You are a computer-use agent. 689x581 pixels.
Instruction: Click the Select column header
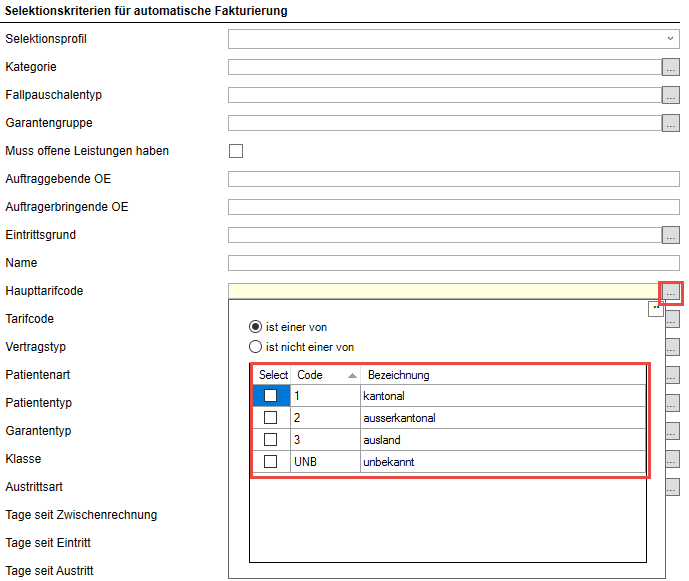coord(272,375)
